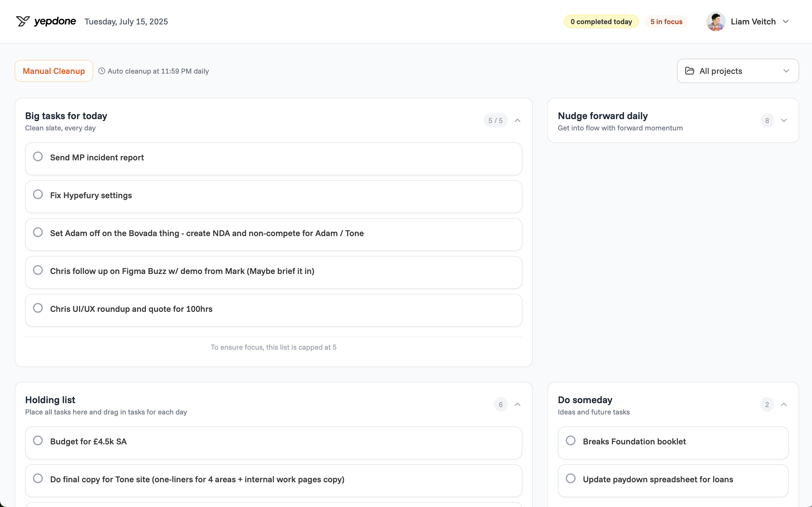Click the Do someday count badge 2

point(767,405)
